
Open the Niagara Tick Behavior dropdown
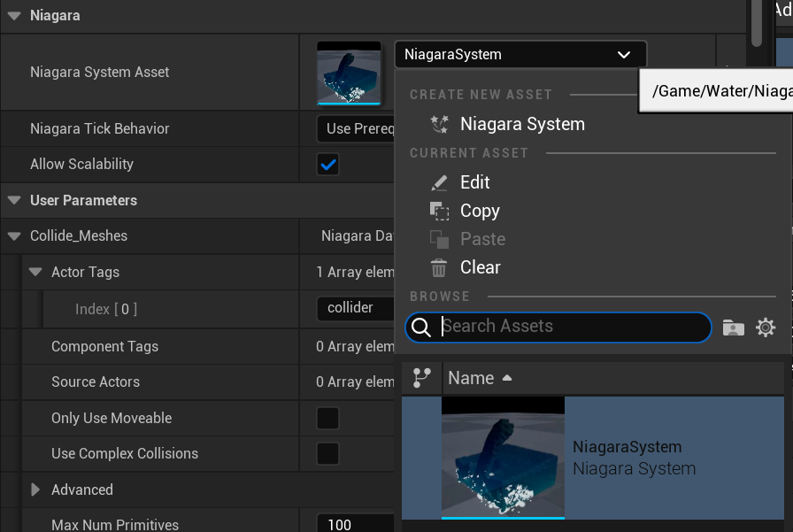tap(356, 128)
